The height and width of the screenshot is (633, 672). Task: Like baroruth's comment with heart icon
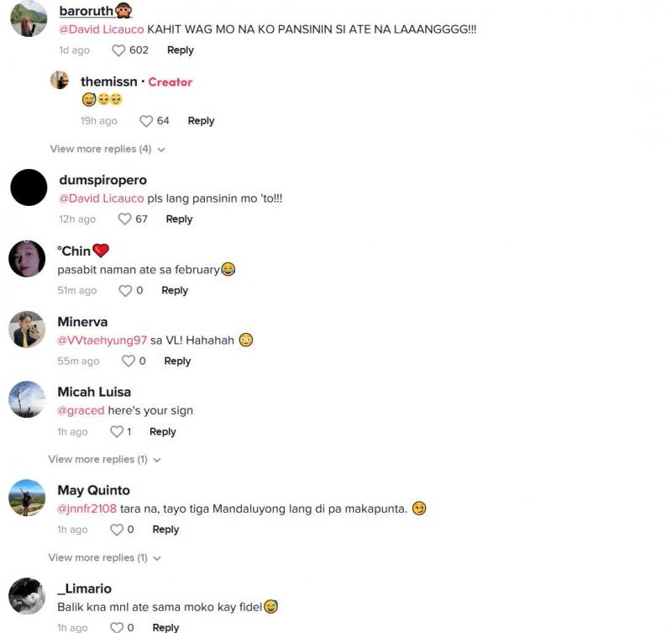118,50
